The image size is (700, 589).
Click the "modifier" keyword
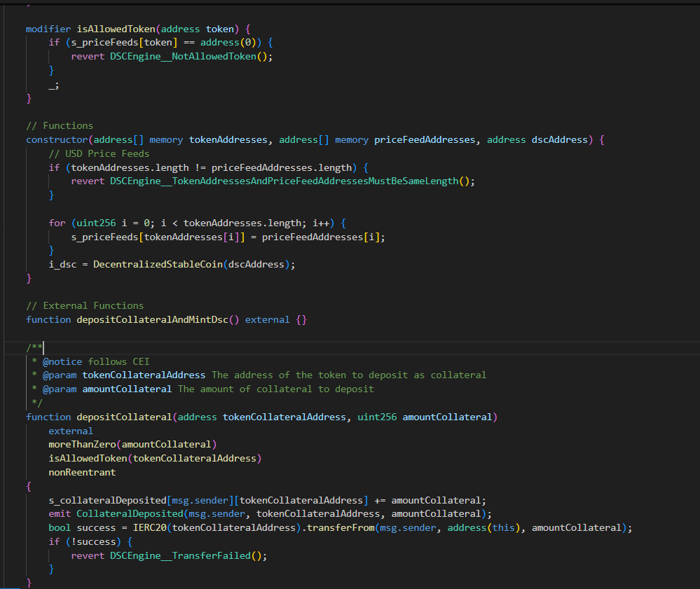(x=48, y=29)
